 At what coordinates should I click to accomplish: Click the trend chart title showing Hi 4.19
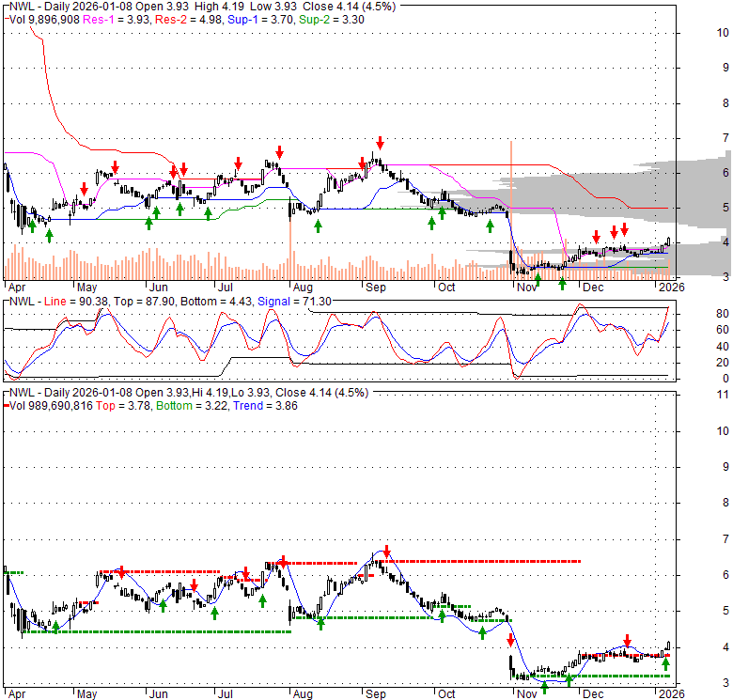point(189,393)
